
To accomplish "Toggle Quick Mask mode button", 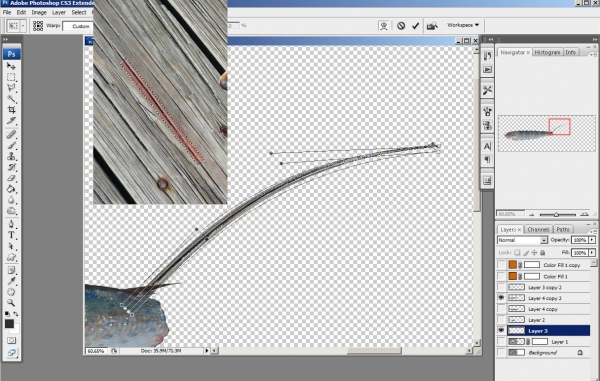I will (x=11, y=340).
